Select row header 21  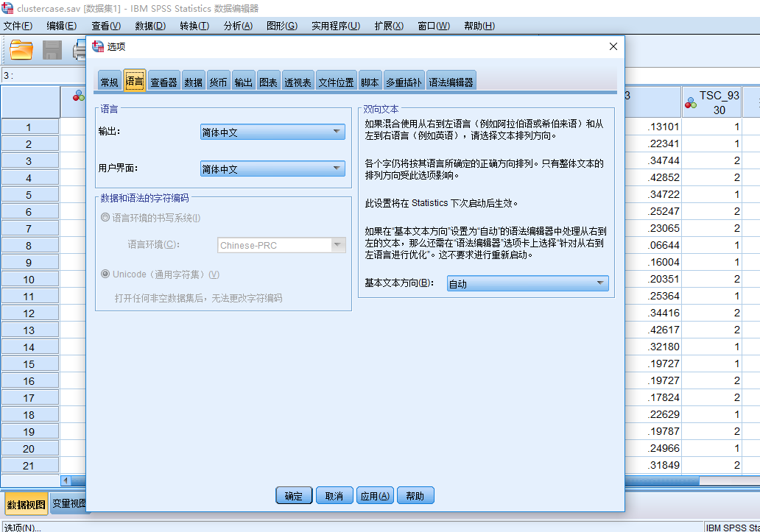point(29,466)
